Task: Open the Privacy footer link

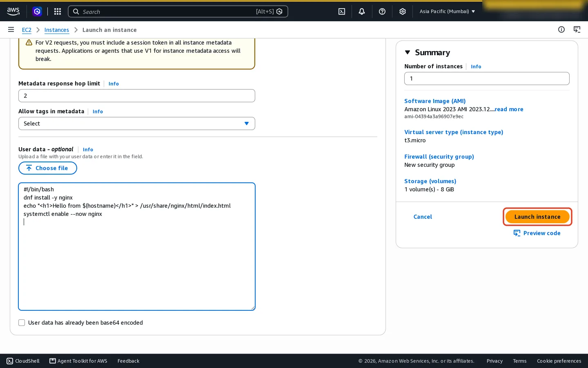Action: click(x=494, y=361)
